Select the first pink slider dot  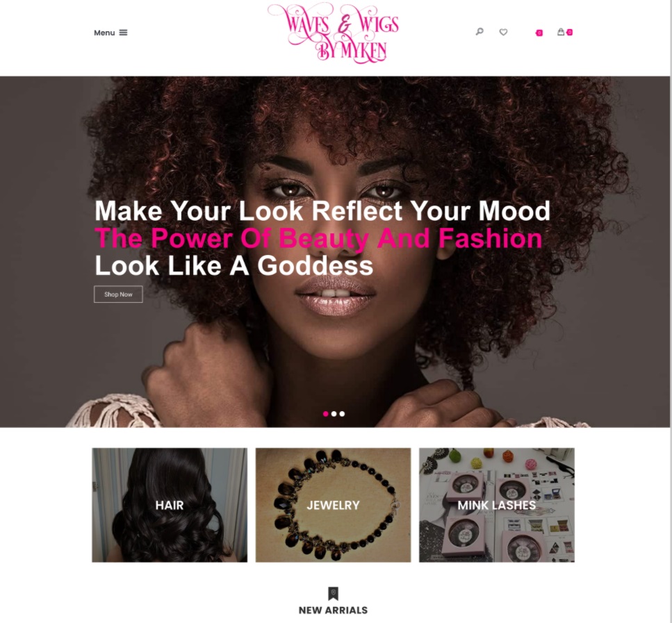326,414
